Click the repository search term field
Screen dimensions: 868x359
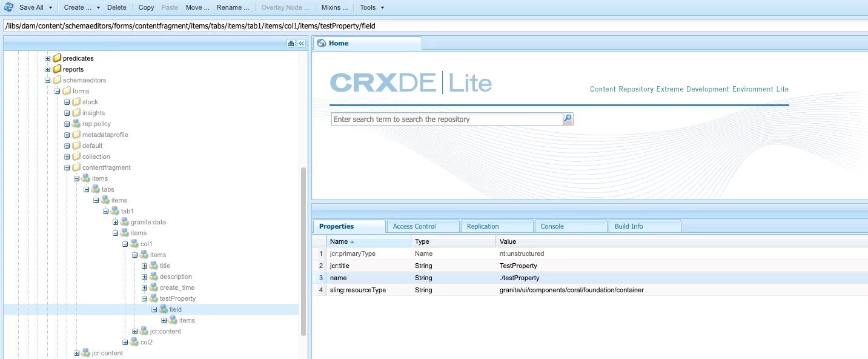click(x=447, y=119)
